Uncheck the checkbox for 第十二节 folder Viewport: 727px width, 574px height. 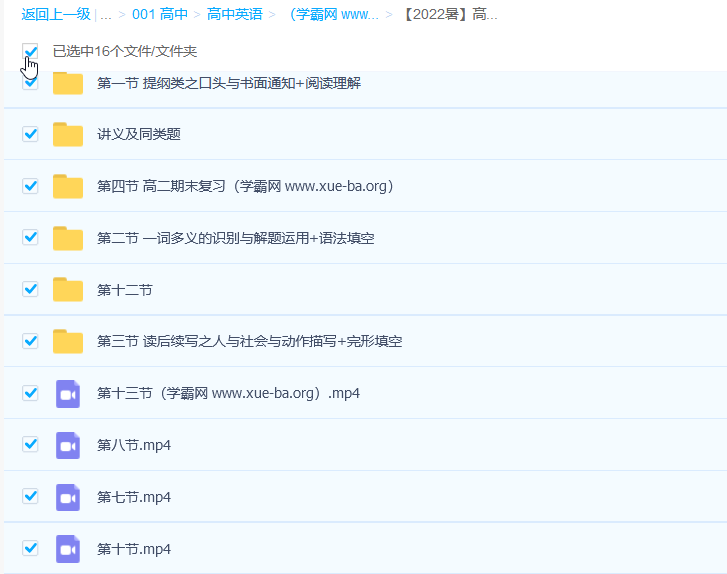30,289
